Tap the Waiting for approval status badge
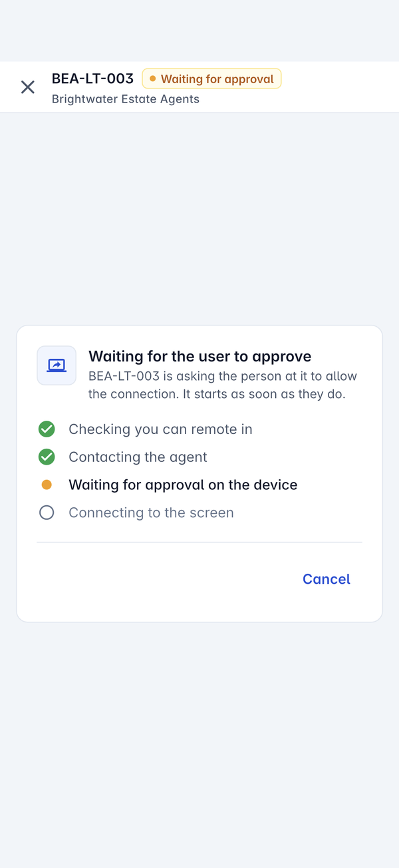This screenshot has height=868, width=399. click(x=212, y=79)
